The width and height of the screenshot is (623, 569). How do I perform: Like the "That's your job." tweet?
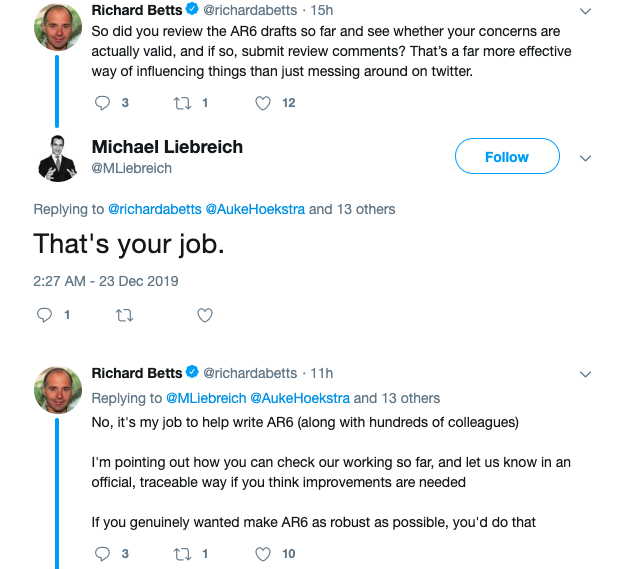click(x=204, y=316)
